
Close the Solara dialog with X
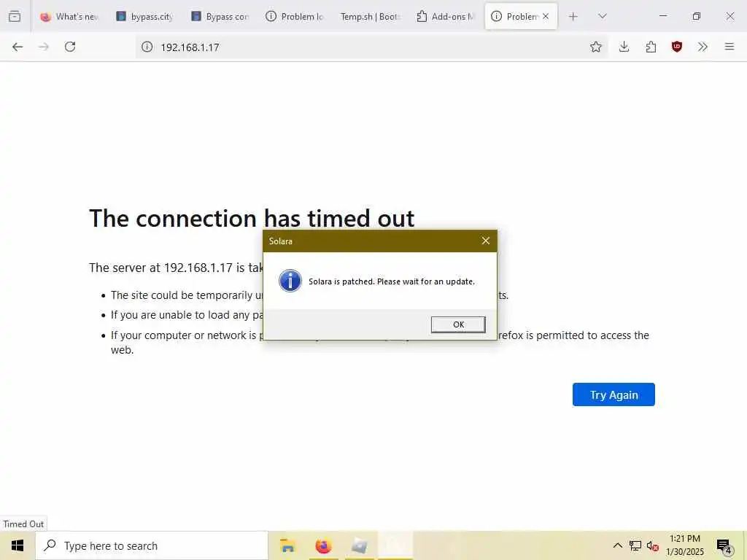coord(485,241)
